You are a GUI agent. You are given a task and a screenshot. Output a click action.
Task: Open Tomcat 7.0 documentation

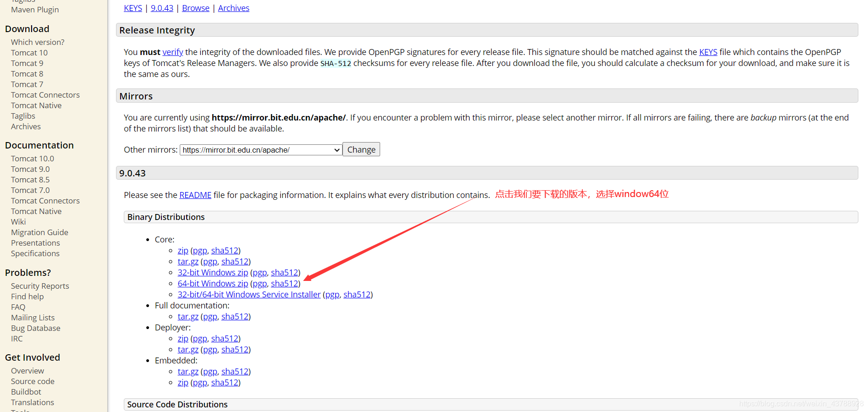30,190
